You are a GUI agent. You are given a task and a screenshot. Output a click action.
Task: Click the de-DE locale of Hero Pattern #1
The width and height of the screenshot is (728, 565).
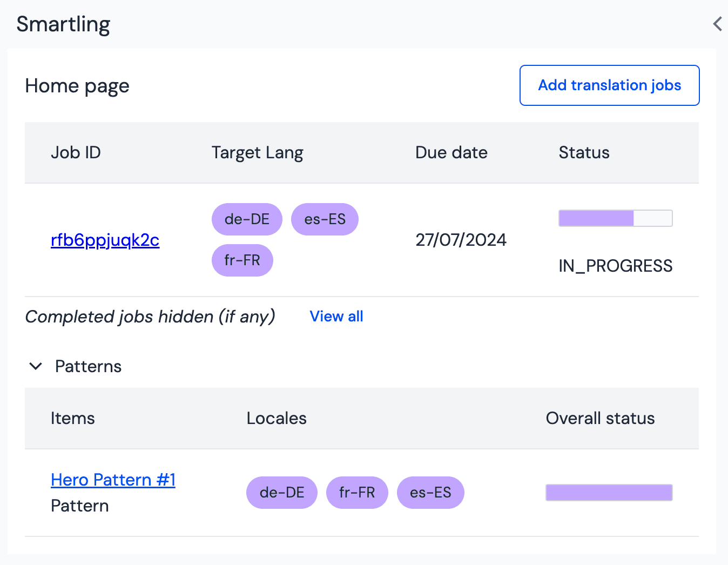282,493
